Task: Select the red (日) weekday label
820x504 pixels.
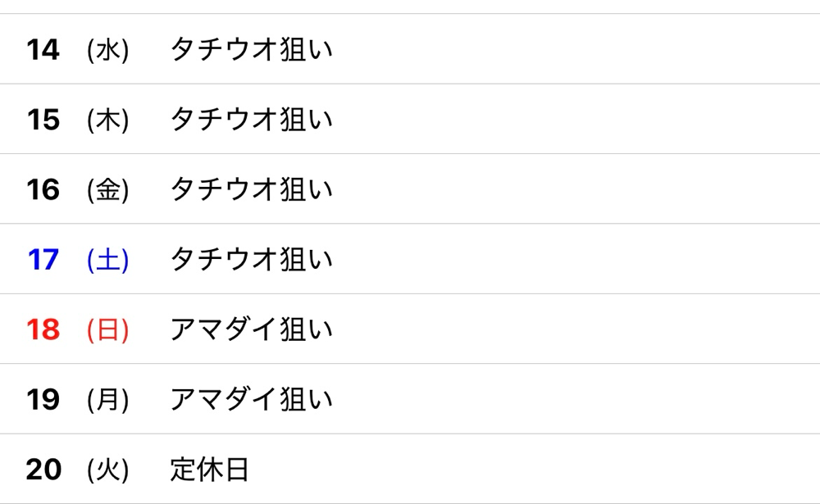Action: click(x=107, y=330)
